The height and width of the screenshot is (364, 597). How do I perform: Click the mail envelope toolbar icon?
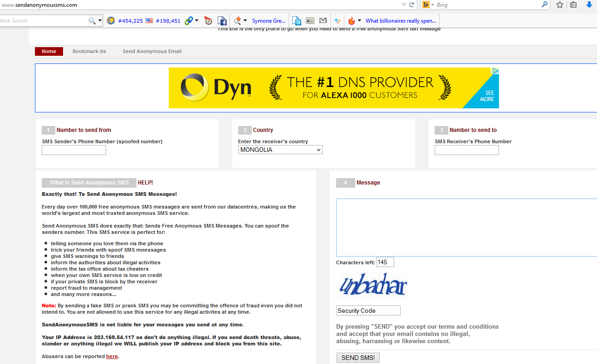323,20
